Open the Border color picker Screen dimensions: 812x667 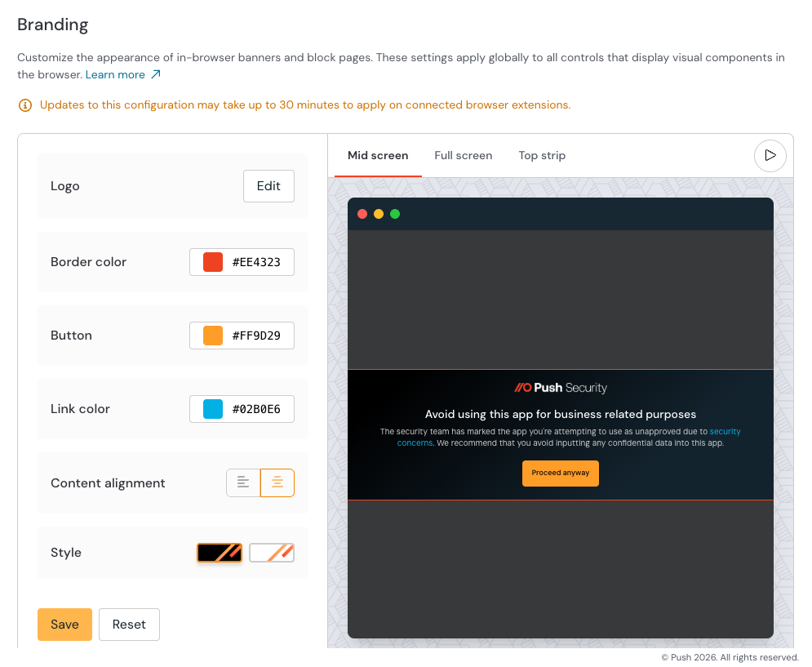click(242, 262)
